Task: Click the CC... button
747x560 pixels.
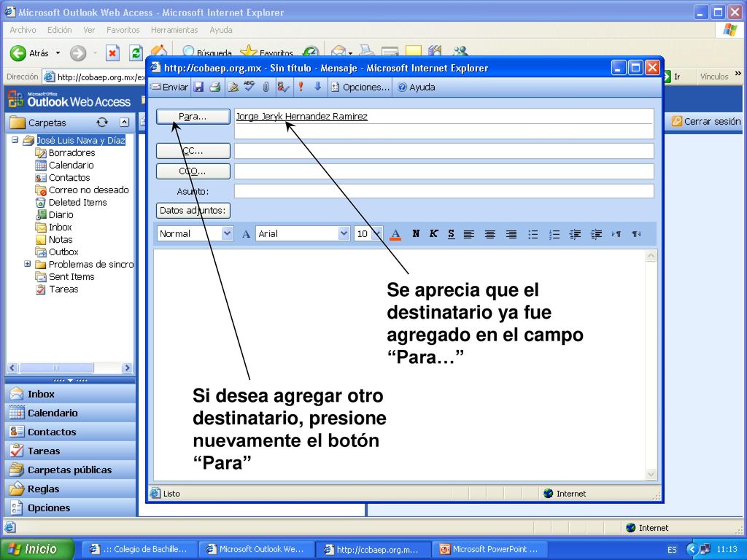Action: point(193,151)
